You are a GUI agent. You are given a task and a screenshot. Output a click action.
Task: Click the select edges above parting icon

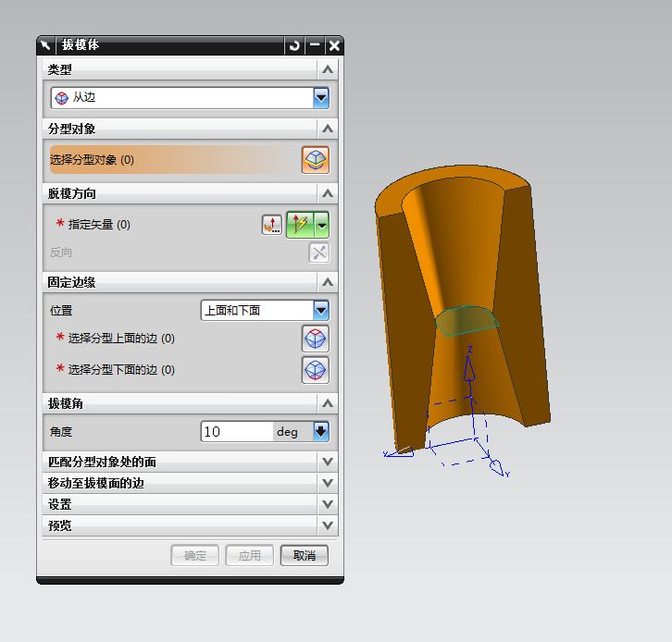pyautogui.click(x=316, y=339)
